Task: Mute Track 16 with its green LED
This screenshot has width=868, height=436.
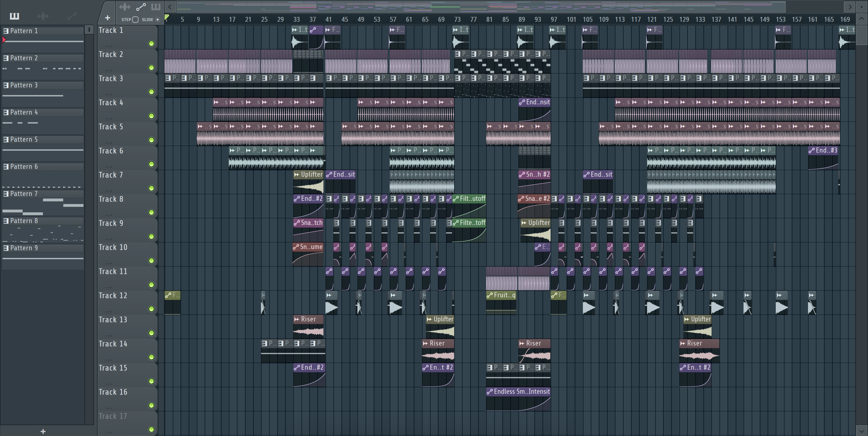Action: (151, 405)
